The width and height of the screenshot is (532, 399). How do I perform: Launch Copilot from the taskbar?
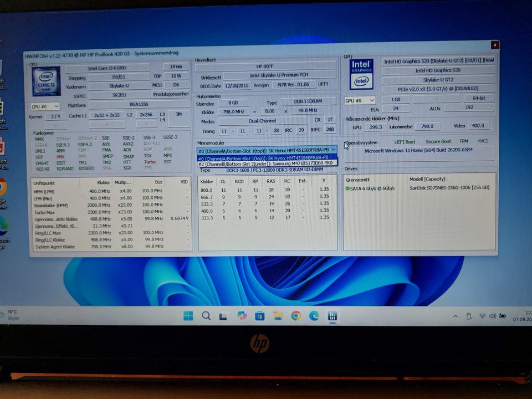click(x=242, y=316)
